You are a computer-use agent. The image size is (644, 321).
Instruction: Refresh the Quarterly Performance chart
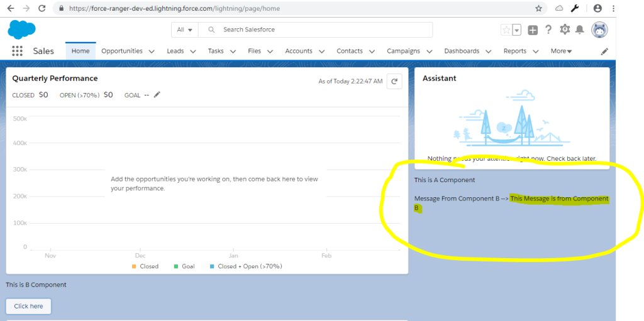pyautogui.click(x=394, y=81)
